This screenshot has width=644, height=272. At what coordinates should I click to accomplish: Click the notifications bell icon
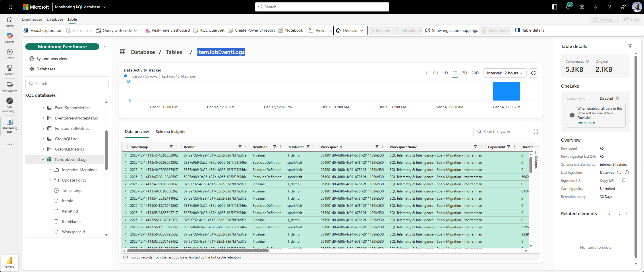[568, 7]
